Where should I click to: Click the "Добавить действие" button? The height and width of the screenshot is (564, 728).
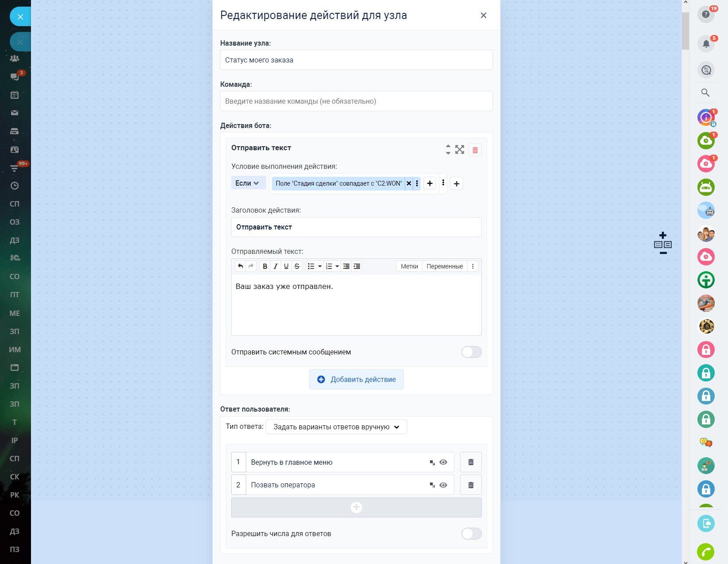coord(356,379)
